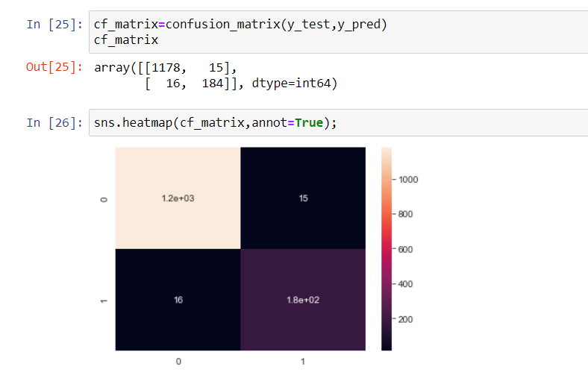The width and height of the screenshot is (588, 384).
Task: Click the array output row with dtype=int64
Action: pos(241,84)
